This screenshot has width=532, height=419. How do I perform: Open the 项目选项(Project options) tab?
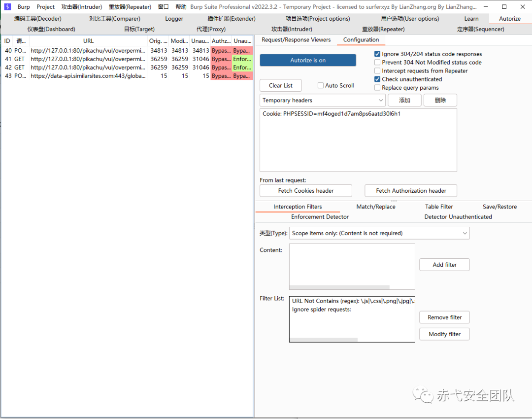[x=318, y=19]
